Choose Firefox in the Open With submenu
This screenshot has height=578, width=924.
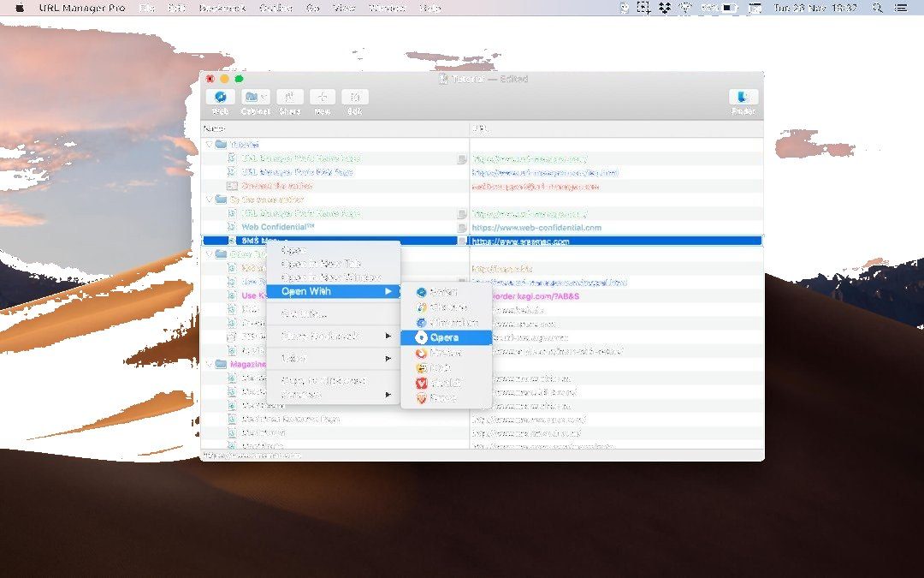(x=446, y=353)
